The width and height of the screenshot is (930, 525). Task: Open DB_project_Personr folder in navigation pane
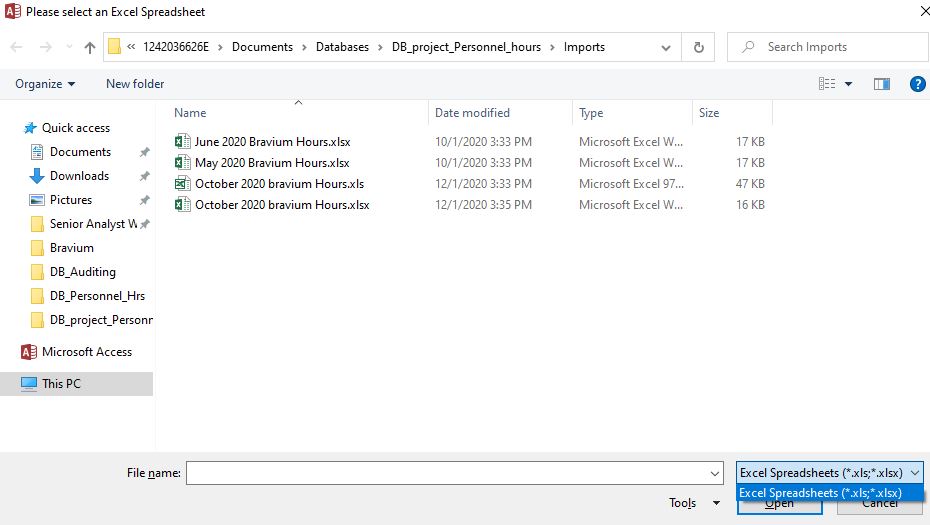coord(101,320)
